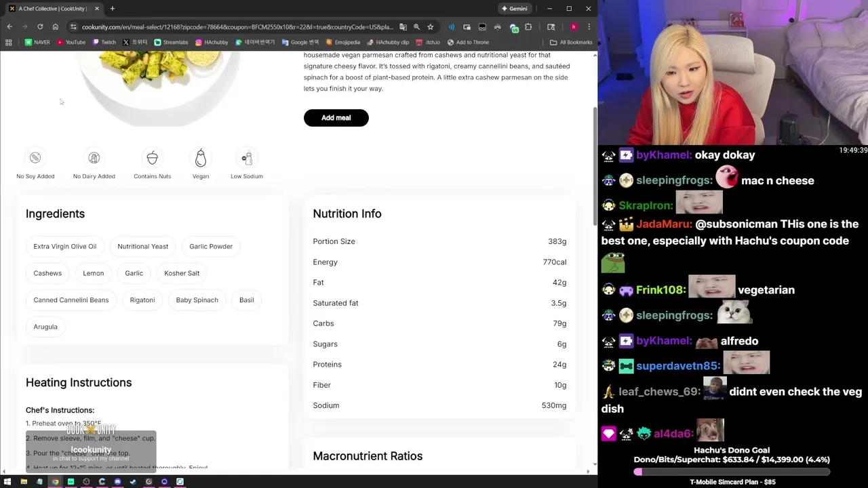The width and height of the screenshot is (868, 488).
Task: Select the Baby Spinach ingredient chip
Action: [x=197, y=300]
